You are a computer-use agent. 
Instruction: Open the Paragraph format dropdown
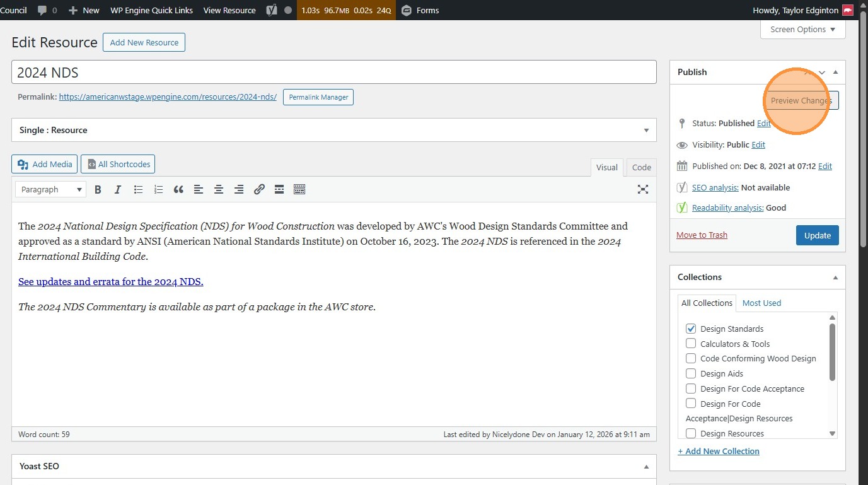(50, 189)
